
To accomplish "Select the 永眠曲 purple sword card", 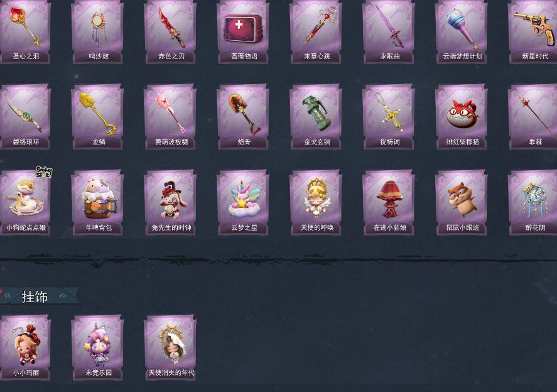I will pyautogui.click(x=388, y=31).
